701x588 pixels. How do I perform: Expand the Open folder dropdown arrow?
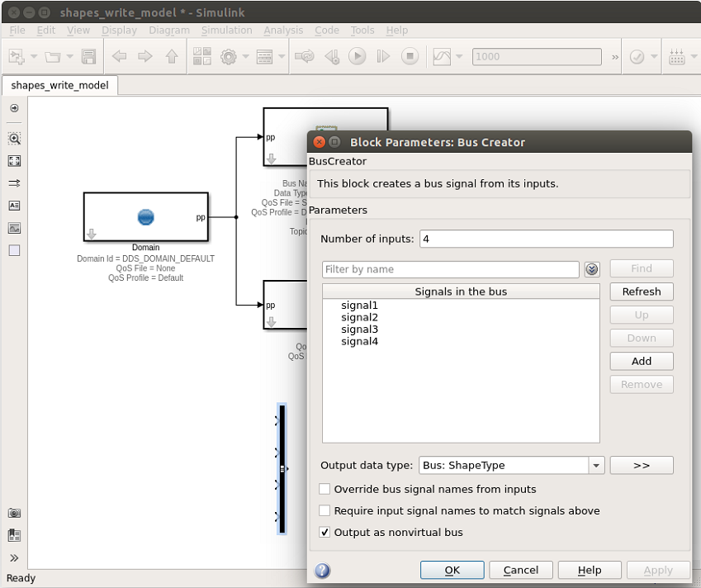pyautogui.click(x=69, y=57)
